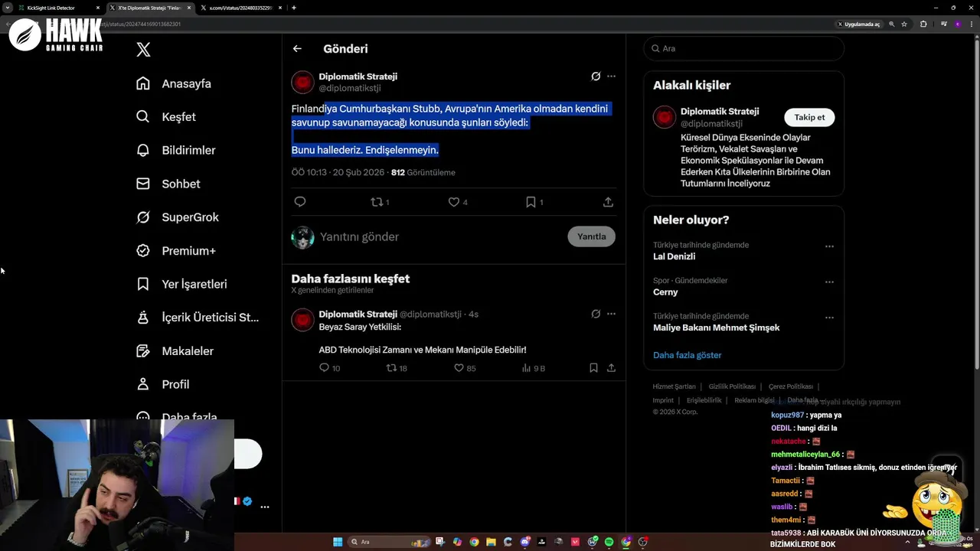Open the browser tab search dropdown
Screen dimensions: 980x551
[x=7, y=8]
